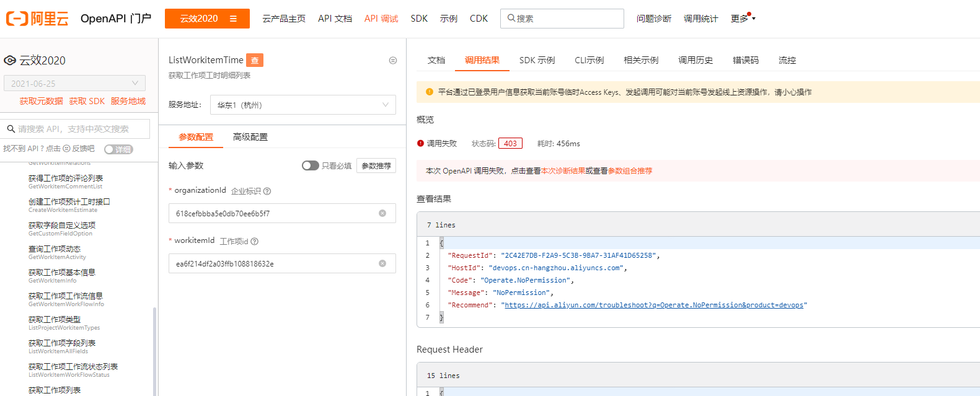Click the smiley feedback icon under API search
Viewport: 980px width, 396px height.
click(67, 149)
